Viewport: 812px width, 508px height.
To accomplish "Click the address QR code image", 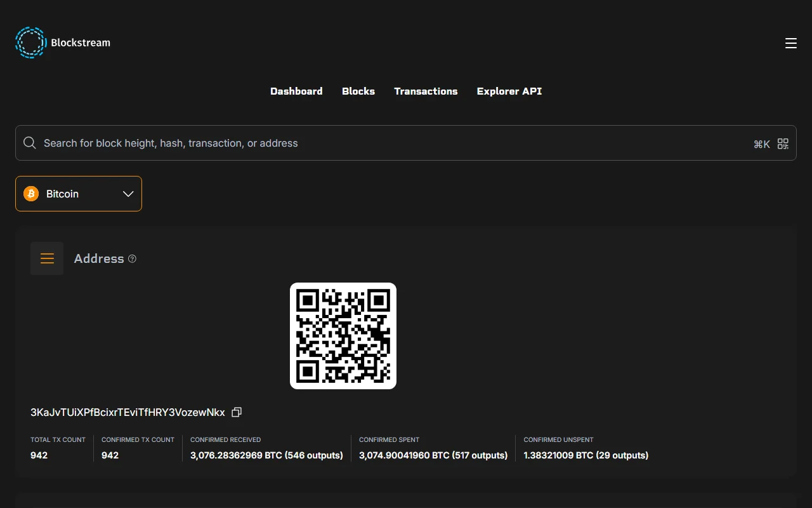I will [x=343, y=336].
